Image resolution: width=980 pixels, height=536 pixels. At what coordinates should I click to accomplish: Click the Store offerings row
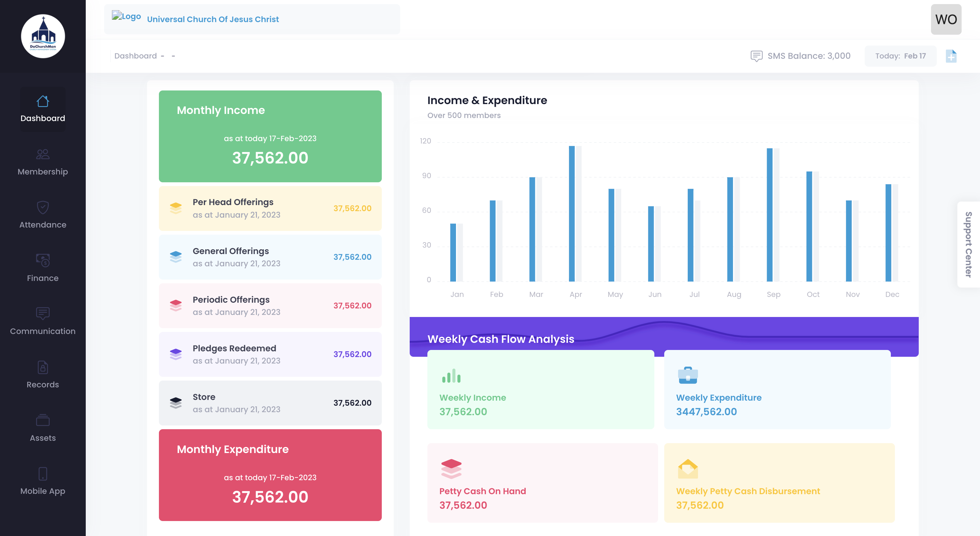[x=270, y=403]
